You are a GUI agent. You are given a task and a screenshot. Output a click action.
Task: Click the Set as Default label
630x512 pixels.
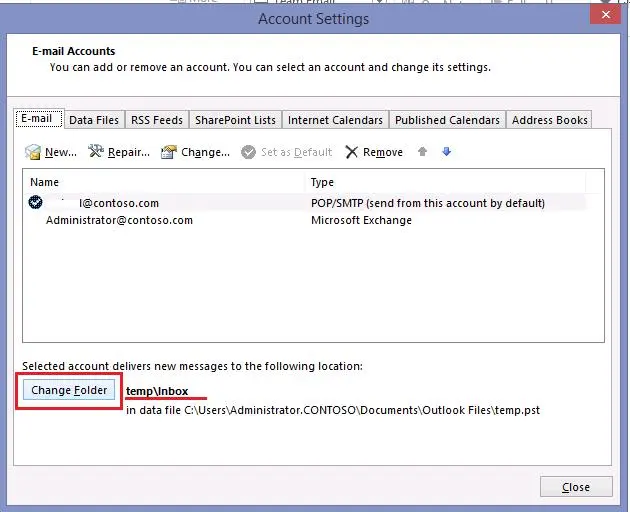pos(297,152)
